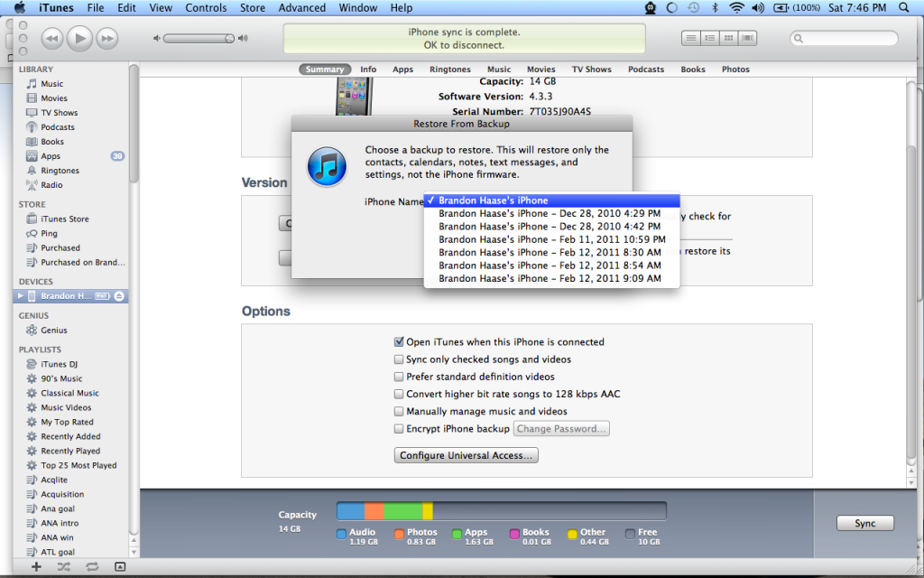Viewport: 924px width, 578px height.
Task: Adjust the volume slider
Action: coord(199,38)
